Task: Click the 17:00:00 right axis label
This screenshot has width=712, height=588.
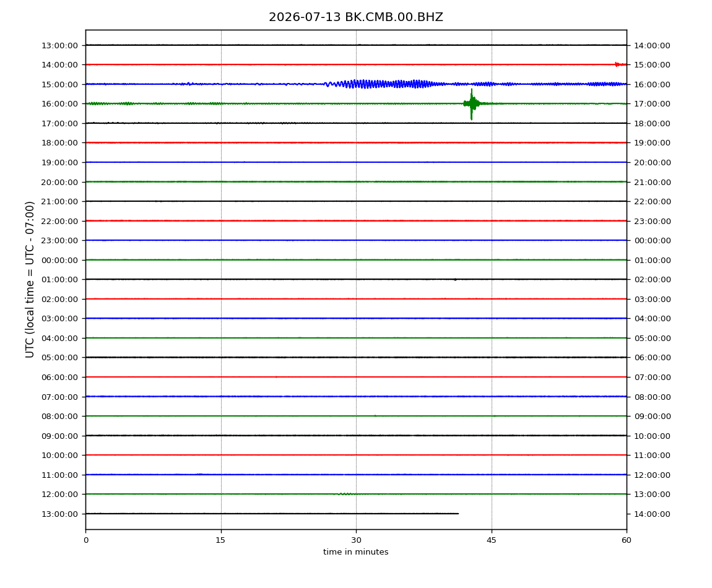Action: [x=652, y=104]
